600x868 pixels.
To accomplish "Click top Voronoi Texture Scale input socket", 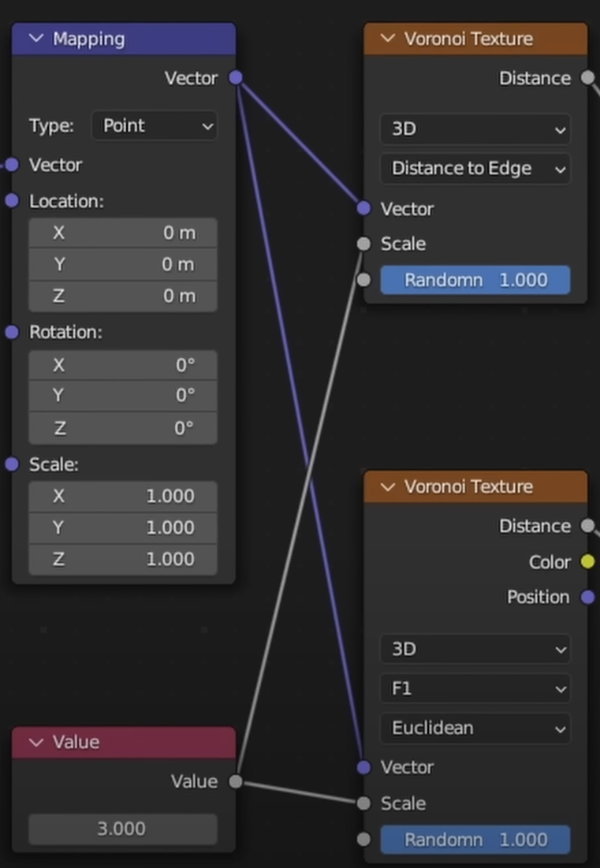I will [363, 244].
